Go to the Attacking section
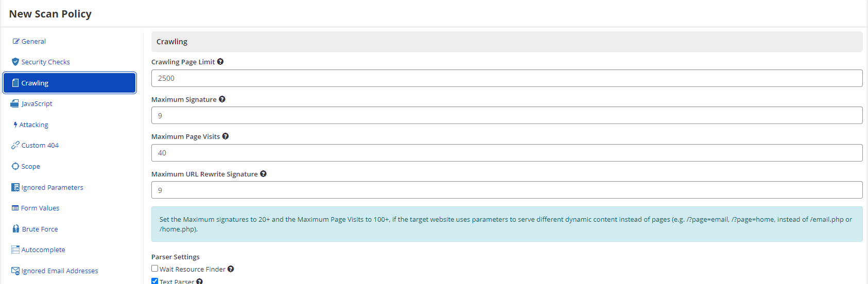 (x=33, y=125)
